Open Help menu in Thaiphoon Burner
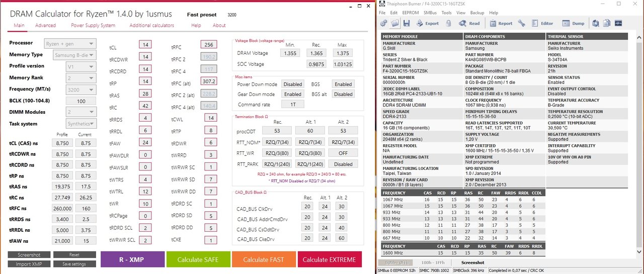The width and height of the screenshot is (644, 274). 494,13
